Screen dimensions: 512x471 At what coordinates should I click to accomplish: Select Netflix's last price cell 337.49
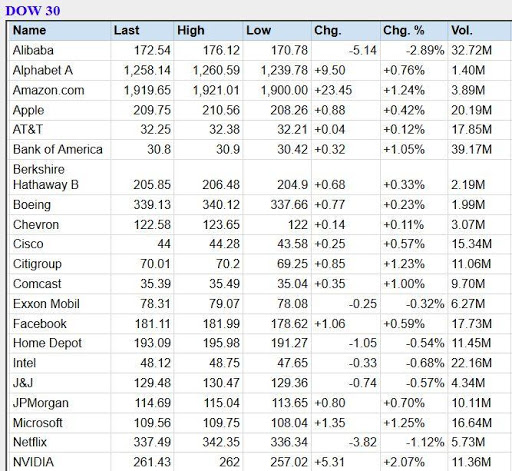tap(152, 442)
